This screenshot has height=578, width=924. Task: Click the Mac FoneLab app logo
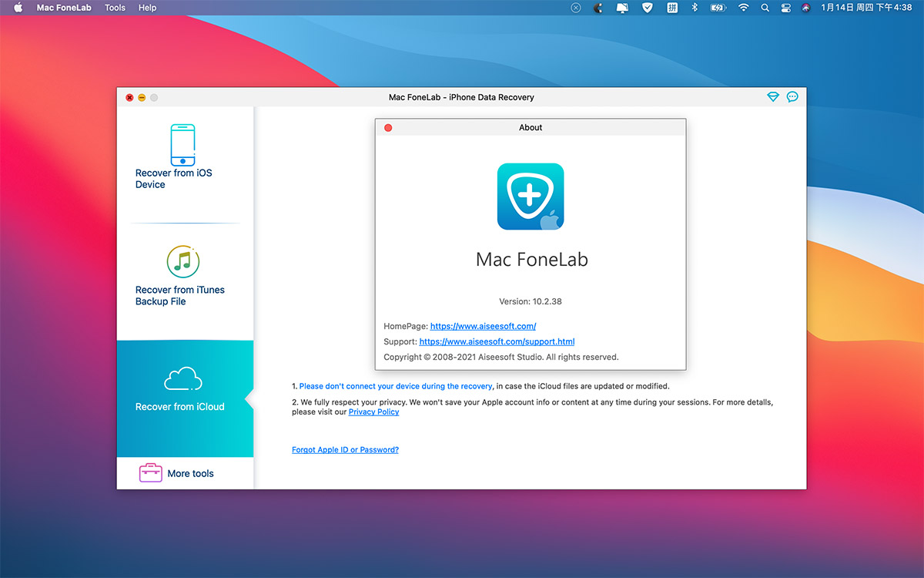[531, 197]
